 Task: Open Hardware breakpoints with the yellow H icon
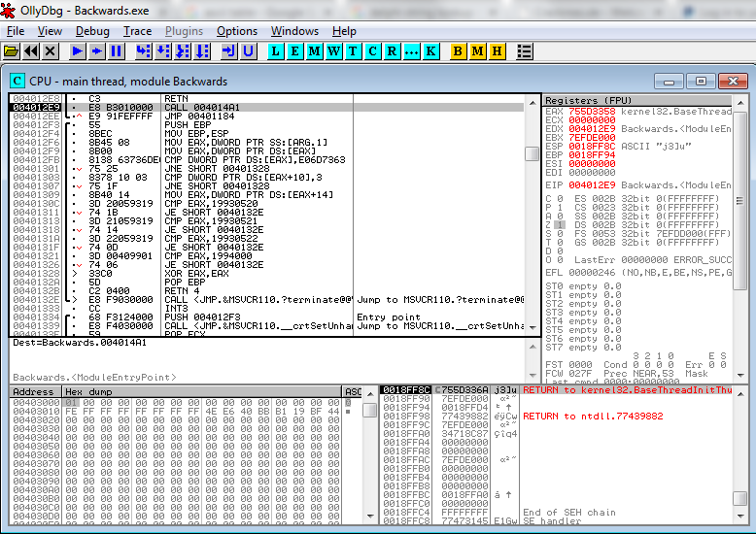click(498, 50)
